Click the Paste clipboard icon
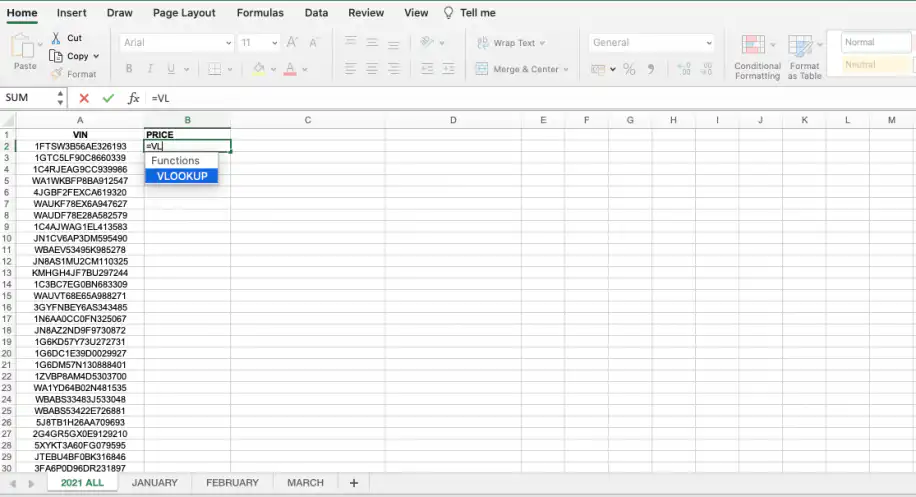This screenshot has width=916, height=497. pos(23,46)
